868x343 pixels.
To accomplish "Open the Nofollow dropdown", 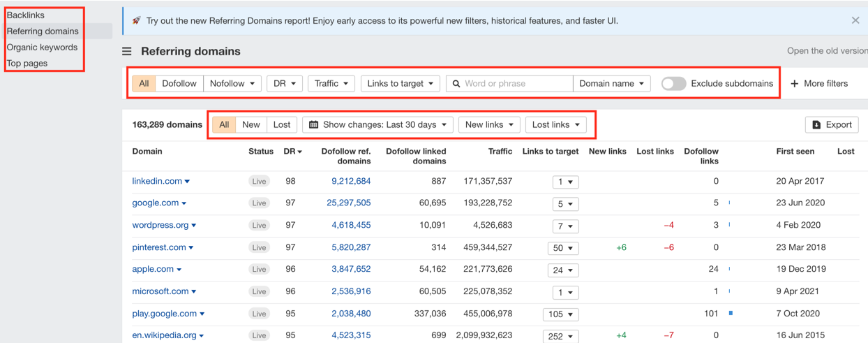I will pos(232,84).
